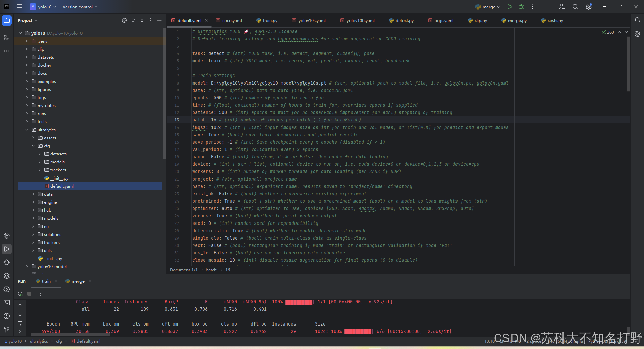Hide the Project tool window
Viewport: 644px width, 349px height.
tap(159, 20)
